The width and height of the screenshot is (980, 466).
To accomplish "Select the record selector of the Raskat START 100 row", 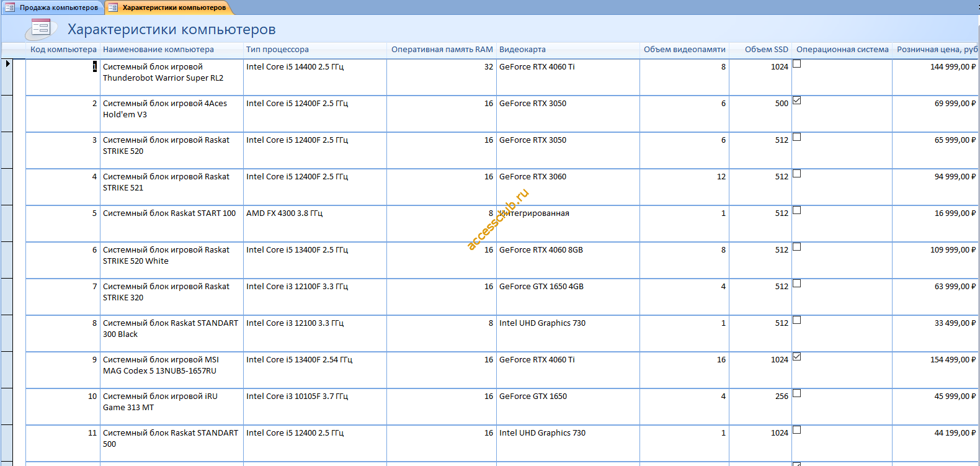I will (x=7, y=223).
